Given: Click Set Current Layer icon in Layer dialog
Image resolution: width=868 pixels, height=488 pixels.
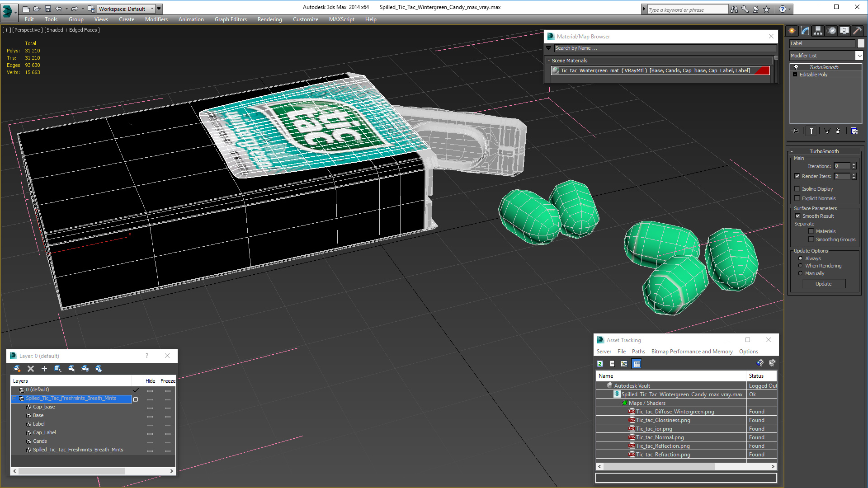Looking at the screenshot, I should point(71,369).
